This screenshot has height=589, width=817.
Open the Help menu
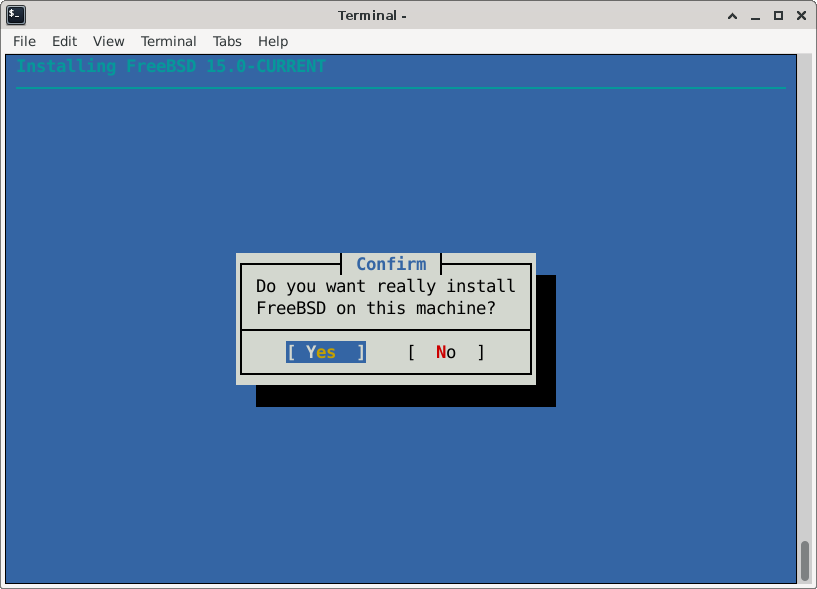point(273,41)
